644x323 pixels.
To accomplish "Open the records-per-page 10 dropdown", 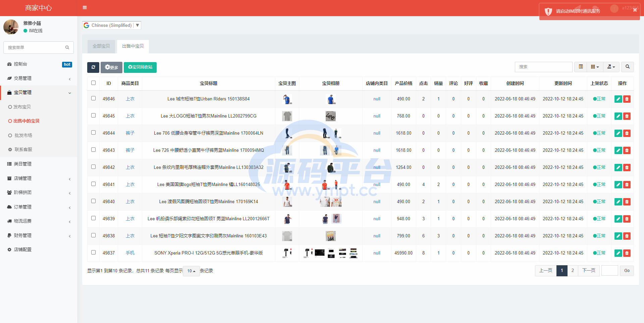I will (191, 271).
